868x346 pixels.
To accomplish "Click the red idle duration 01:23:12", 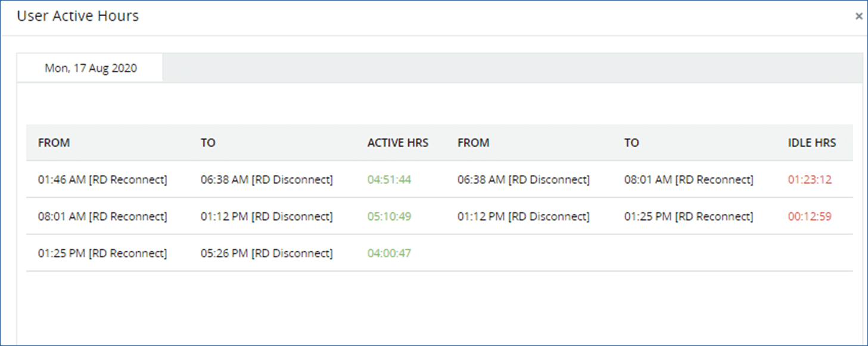I will point(810,180).
